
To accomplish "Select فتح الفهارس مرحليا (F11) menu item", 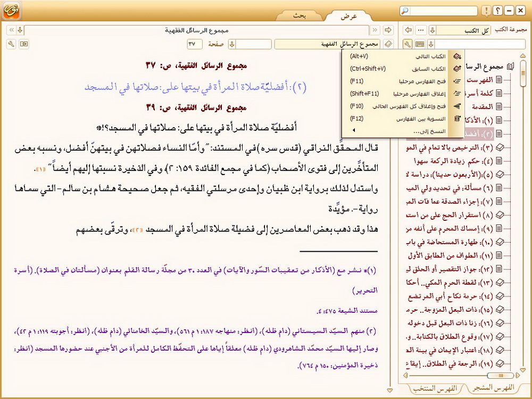I will [x=403, y=81].
